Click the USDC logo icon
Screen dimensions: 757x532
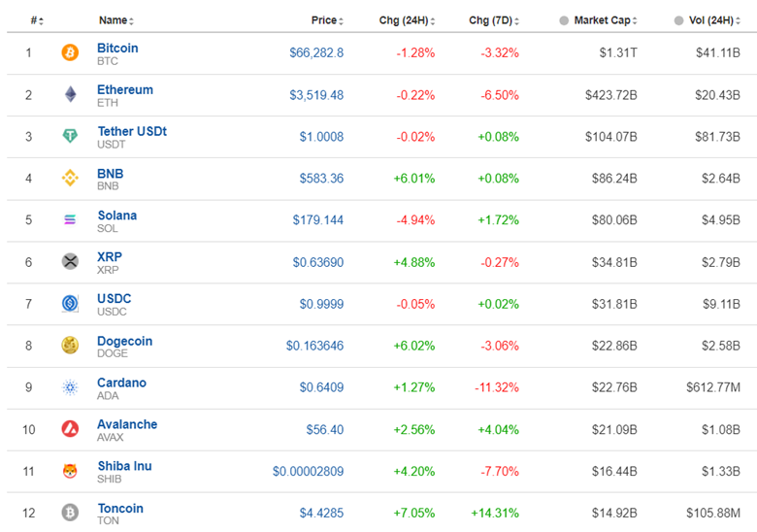point(70,303)
